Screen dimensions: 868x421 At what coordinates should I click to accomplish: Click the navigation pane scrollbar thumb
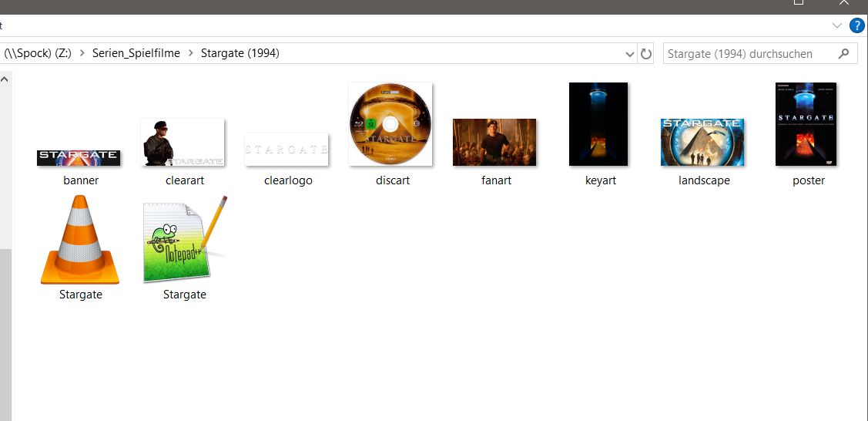click(5, 335)
